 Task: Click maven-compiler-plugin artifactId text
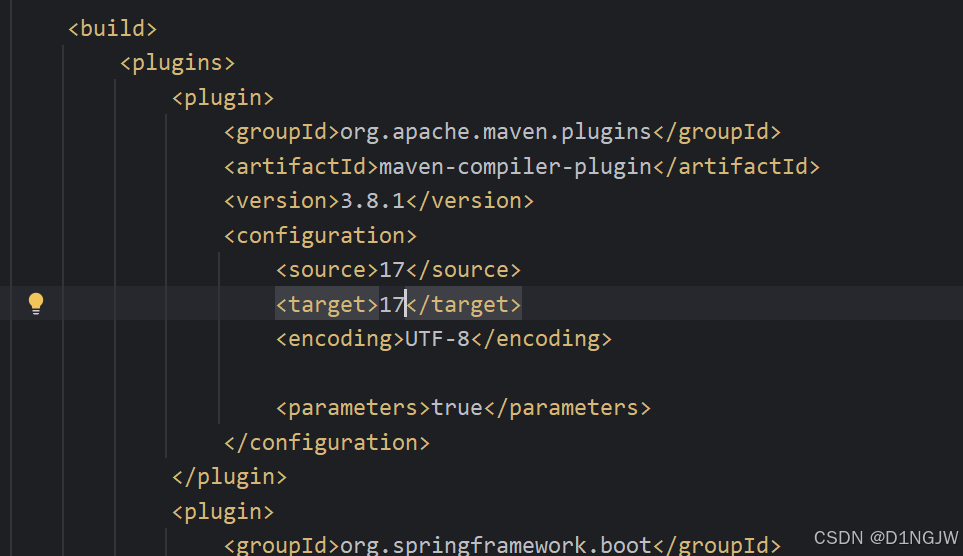515,166
